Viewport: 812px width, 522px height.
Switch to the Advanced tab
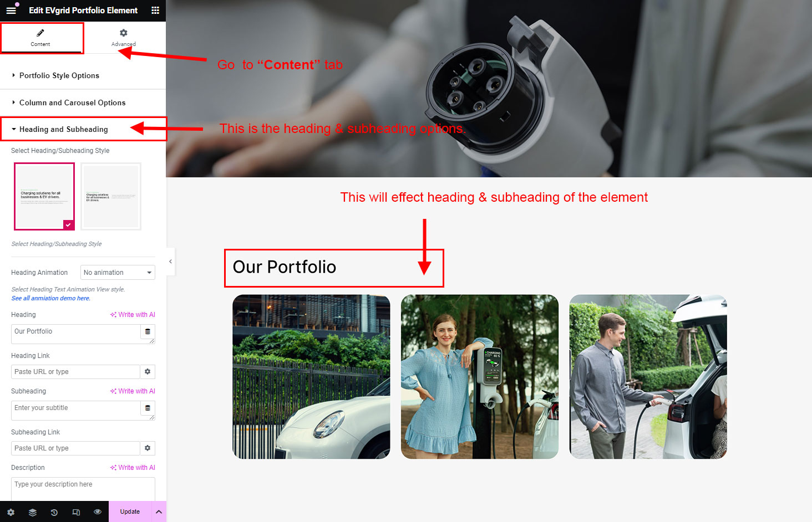124,38
